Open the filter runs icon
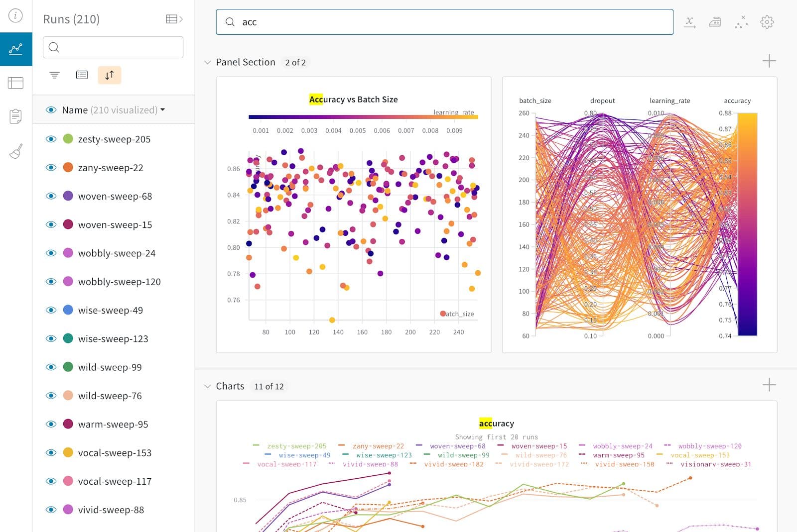 pos(54,75)
